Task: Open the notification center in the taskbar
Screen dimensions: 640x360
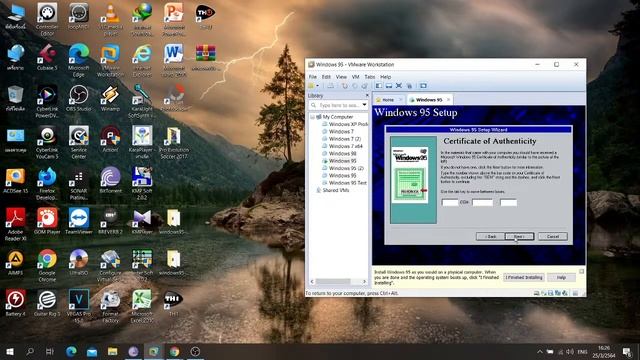Action: (627, 351)
